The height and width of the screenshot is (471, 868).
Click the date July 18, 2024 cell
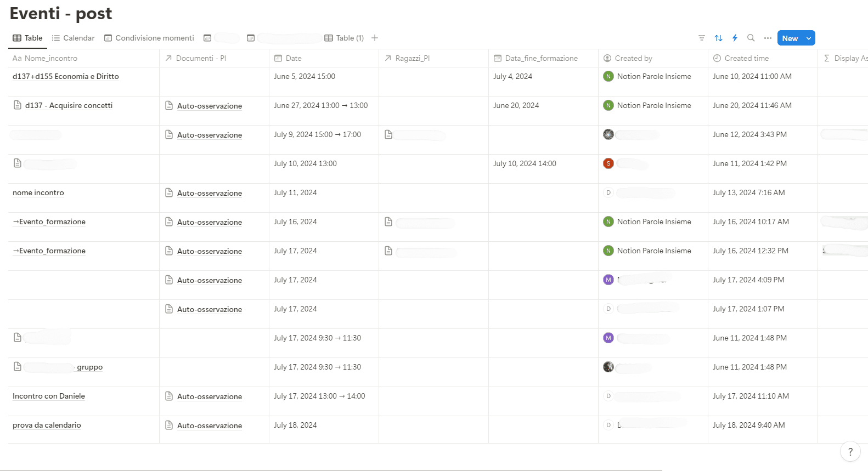(x=324, y=430)
